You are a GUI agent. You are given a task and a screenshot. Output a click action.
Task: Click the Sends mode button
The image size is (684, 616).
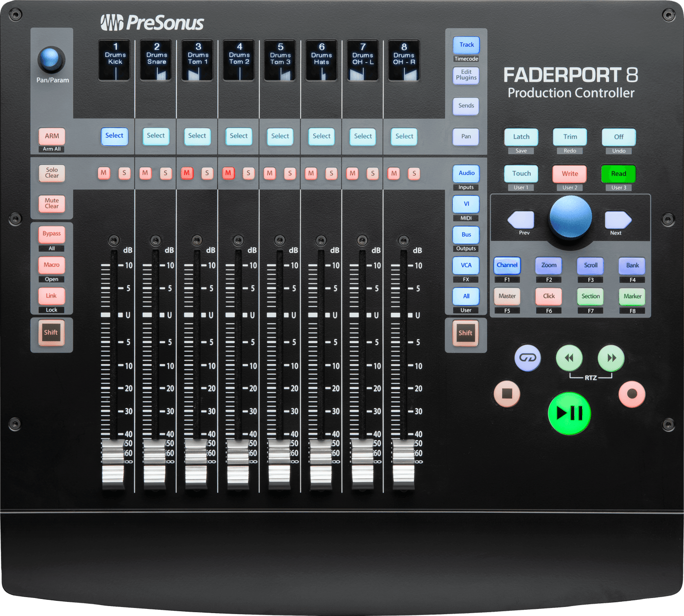pos(466,106)
